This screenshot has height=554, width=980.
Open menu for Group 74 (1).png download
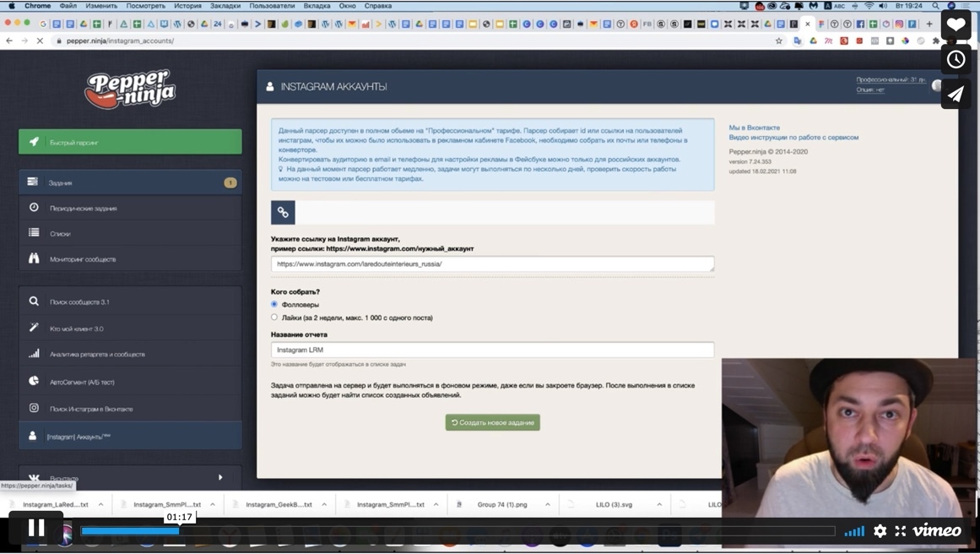[548, 504]
